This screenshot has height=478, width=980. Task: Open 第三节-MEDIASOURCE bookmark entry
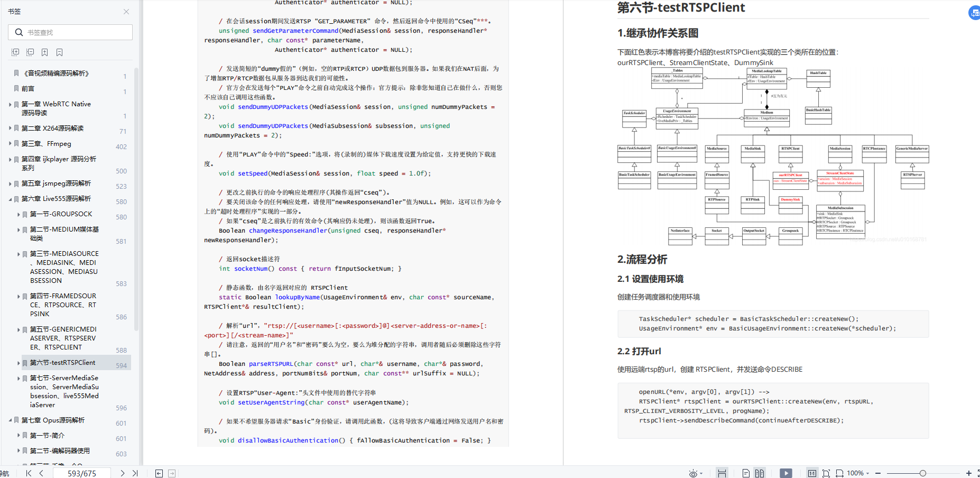coord(64,267)
